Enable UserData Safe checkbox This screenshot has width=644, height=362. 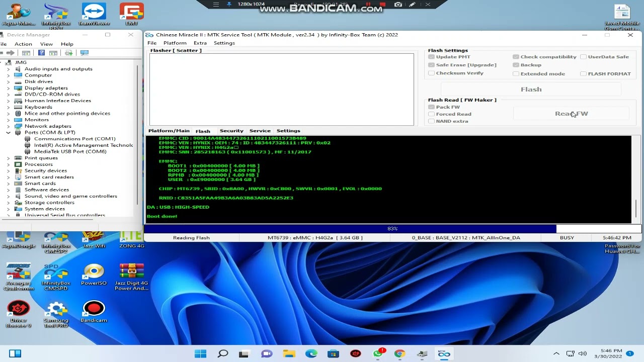(583, 57)
